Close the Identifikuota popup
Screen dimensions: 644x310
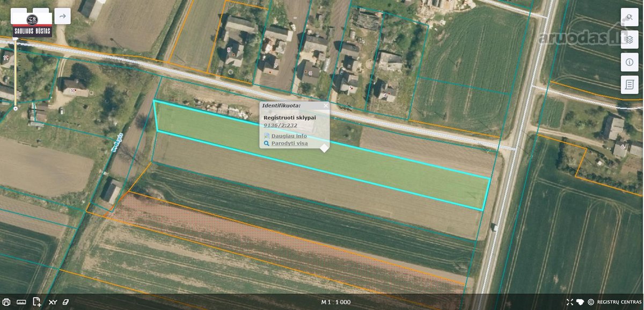pyautogui.click(x=326, y=106)
